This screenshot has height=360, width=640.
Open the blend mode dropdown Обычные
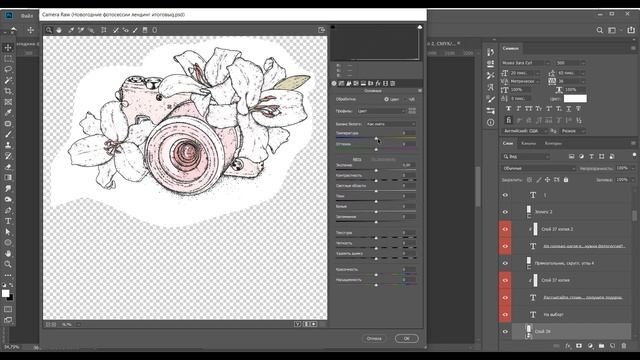tap(538, 168)
